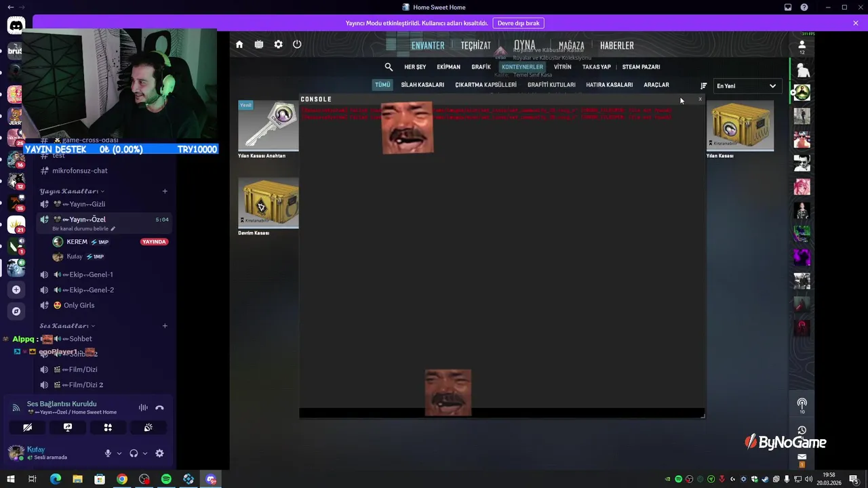868x488 pixels.
Task: Select the KONTEYNERLER inventory filter
Action: [522, 67]
